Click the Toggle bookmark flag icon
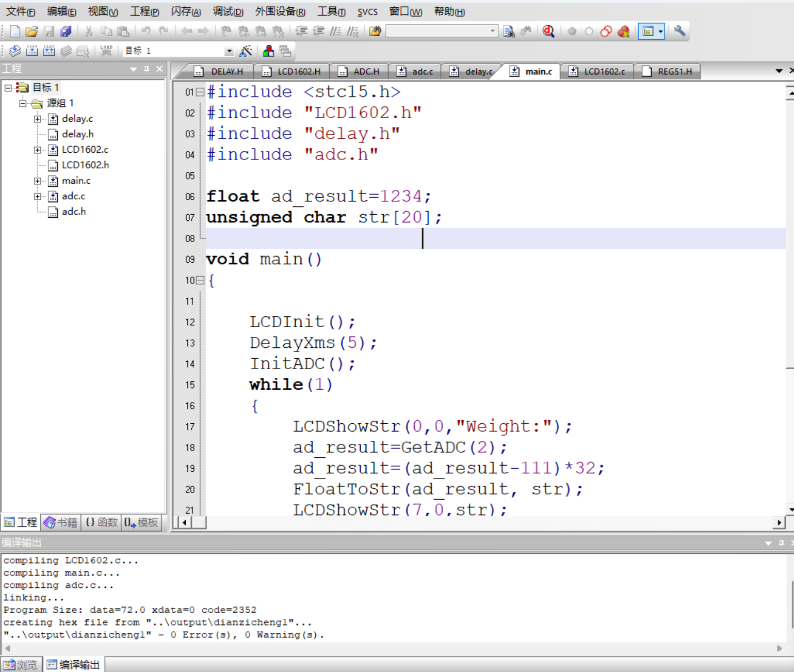 click(x=226, y=31)
